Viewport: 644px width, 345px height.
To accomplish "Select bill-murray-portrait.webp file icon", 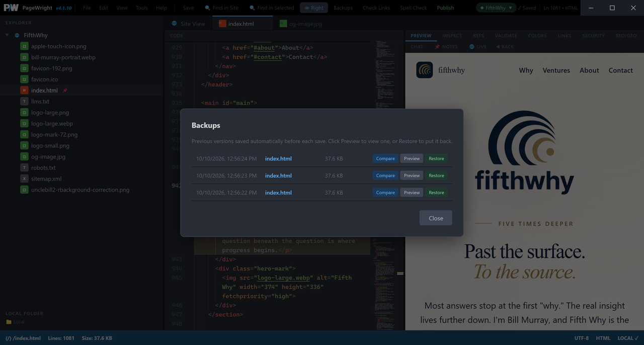I will tap(24, 57).
